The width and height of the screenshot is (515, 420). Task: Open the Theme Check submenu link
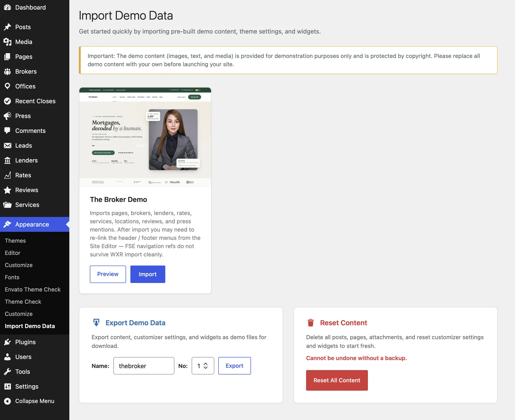(x=23, y=302)
